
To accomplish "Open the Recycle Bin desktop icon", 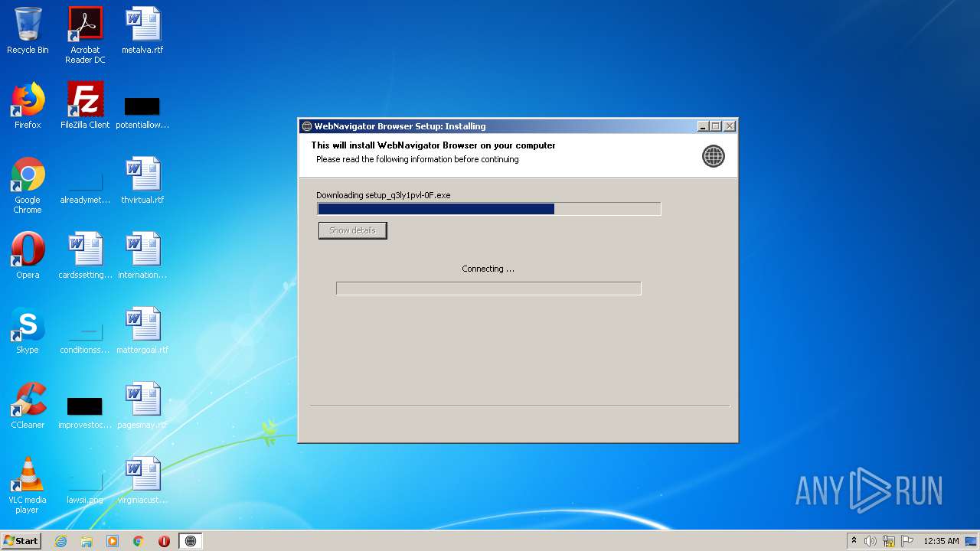I will (x=28, y=31).
